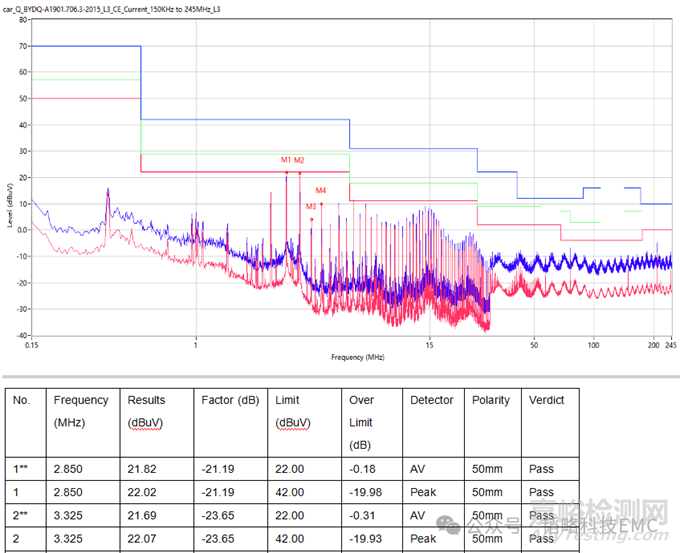Screen dimensions: 680x553
Task: Click the M1 marker on the chart
Action: [286, 160]
